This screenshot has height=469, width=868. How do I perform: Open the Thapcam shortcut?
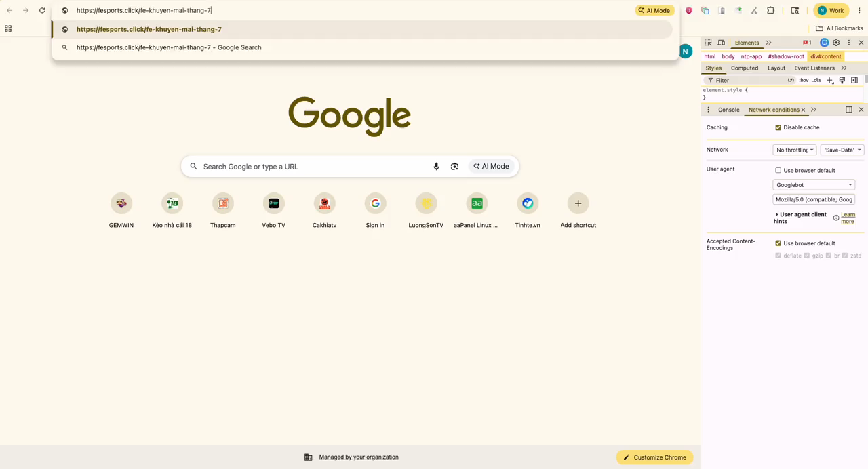pyautogui.click(x=223, y=210)
